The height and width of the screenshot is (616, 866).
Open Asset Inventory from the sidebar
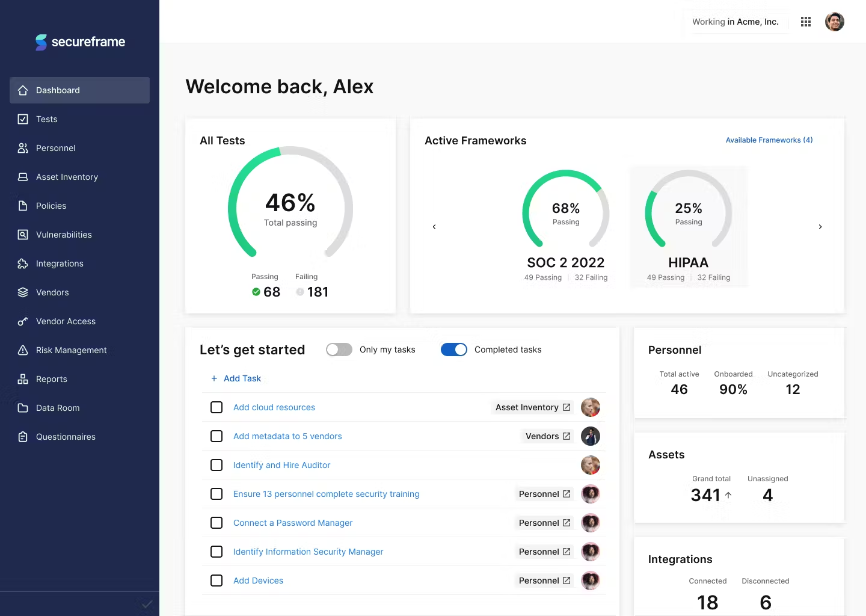[x=67, y=177]
